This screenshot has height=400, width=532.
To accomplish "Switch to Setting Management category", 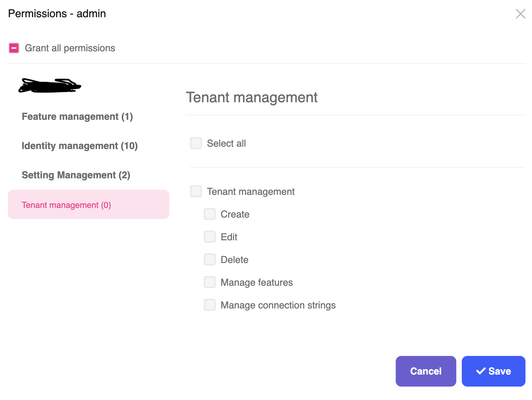I will [76, 175].
